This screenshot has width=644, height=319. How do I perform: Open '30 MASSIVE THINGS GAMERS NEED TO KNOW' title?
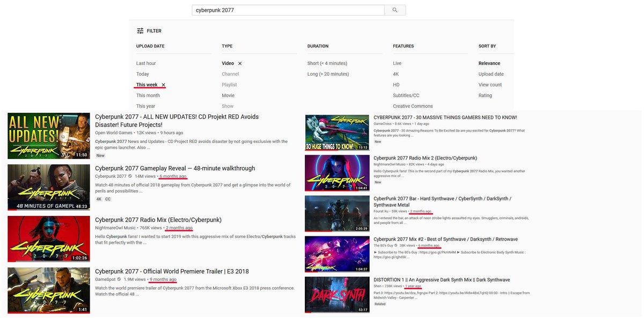coord(445,118)
